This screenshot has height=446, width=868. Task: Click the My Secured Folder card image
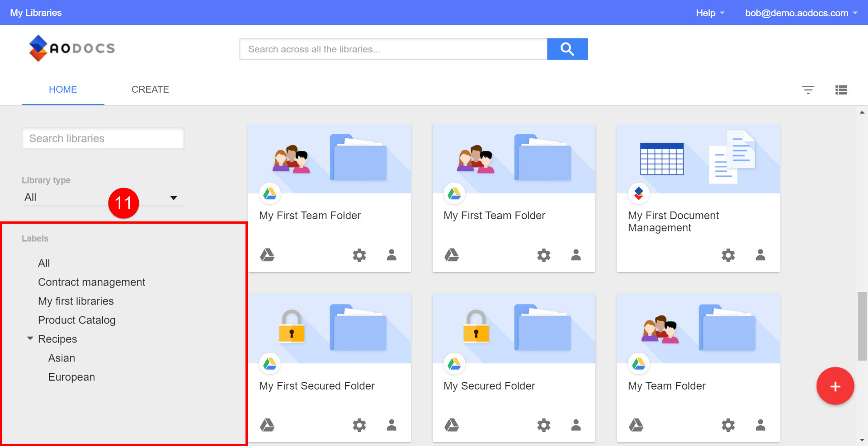point(514,329)
